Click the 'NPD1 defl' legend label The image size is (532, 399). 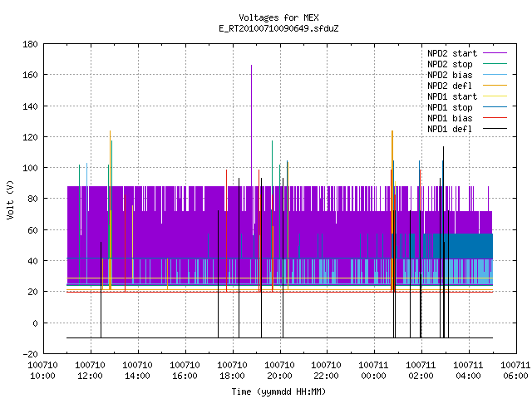tap(450, 130)
